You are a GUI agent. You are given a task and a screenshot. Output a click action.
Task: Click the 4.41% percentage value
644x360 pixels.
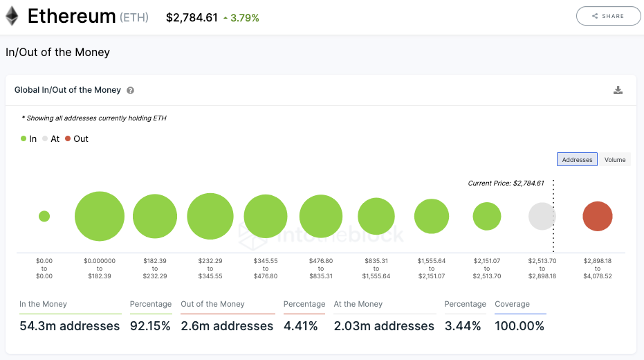pyautogui.click(x=301, y=326)
